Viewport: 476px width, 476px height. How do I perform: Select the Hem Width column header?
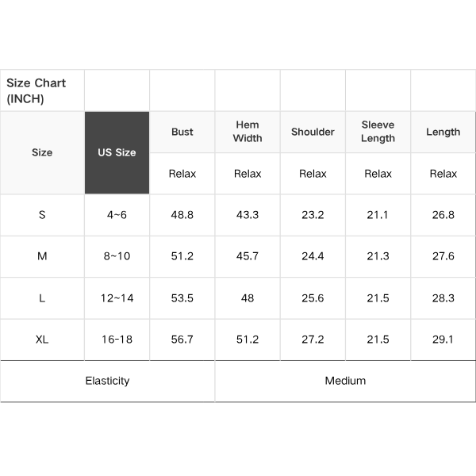(x=248, y=132)
